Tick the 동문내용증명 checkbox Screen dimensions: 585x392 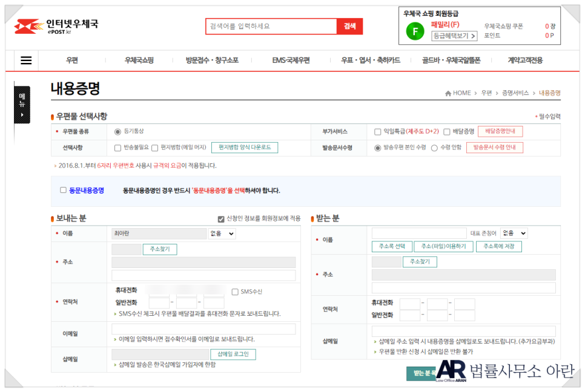[x=64, y=191]
